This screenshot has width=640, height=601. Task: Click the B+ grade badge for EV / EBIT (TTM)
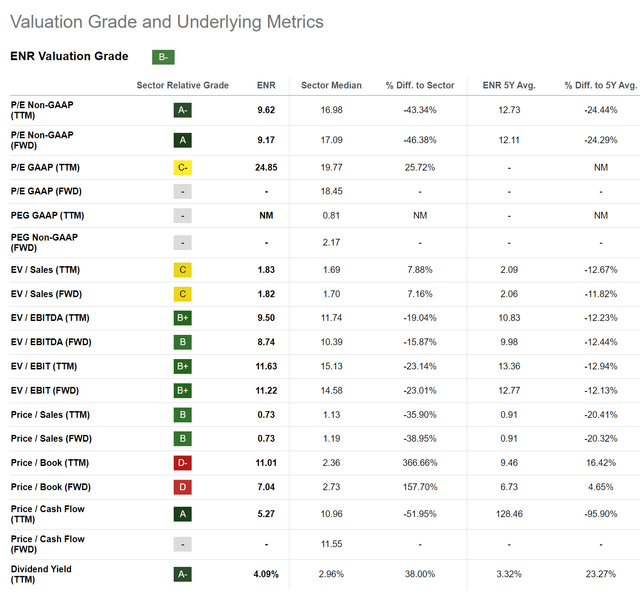pyautogui.click(x=182, y=366)
